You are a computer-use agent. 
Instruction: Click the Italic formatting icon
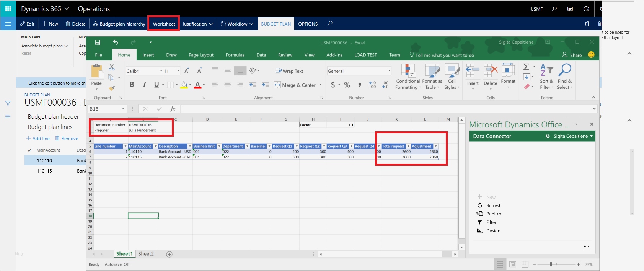(x=144, y=85)
